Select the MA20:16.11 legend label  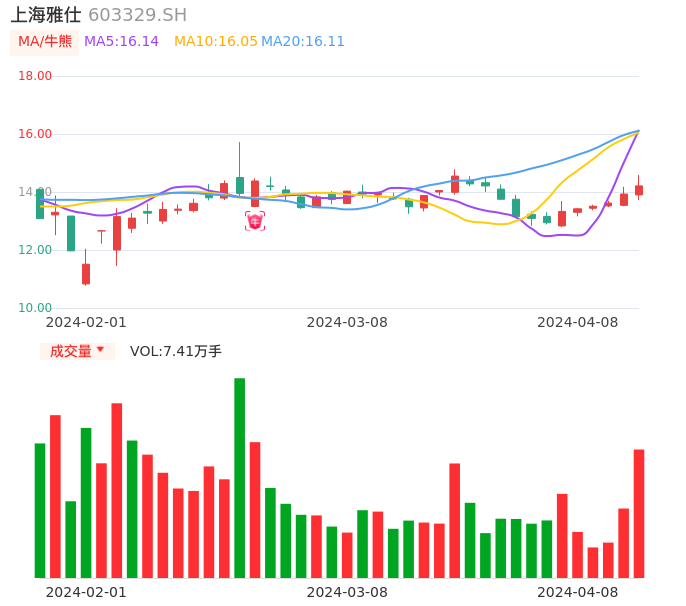tap(303, 42)
